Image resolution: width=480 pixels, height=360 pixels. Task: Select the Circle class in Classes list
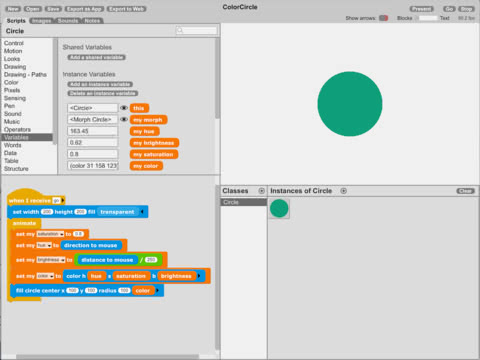[x=244, y=202]
